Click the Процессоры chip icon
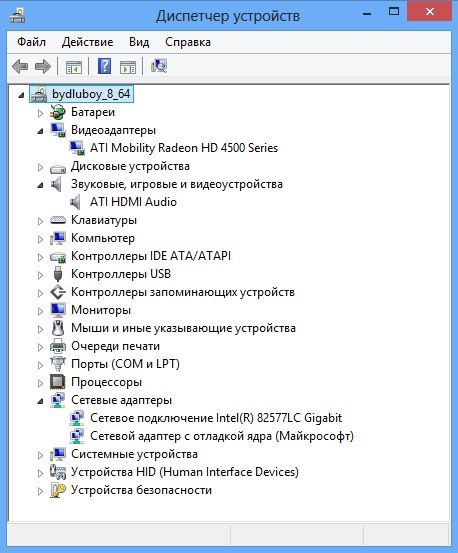The width and height of the screenshot is (458, 553). click(58, 382)
